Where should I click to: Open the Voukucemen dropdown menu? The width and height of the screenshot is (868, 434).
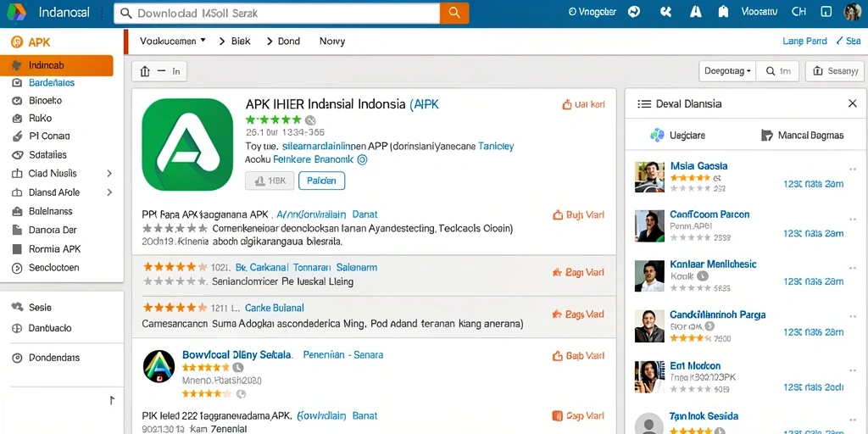[x=172, y=41]
